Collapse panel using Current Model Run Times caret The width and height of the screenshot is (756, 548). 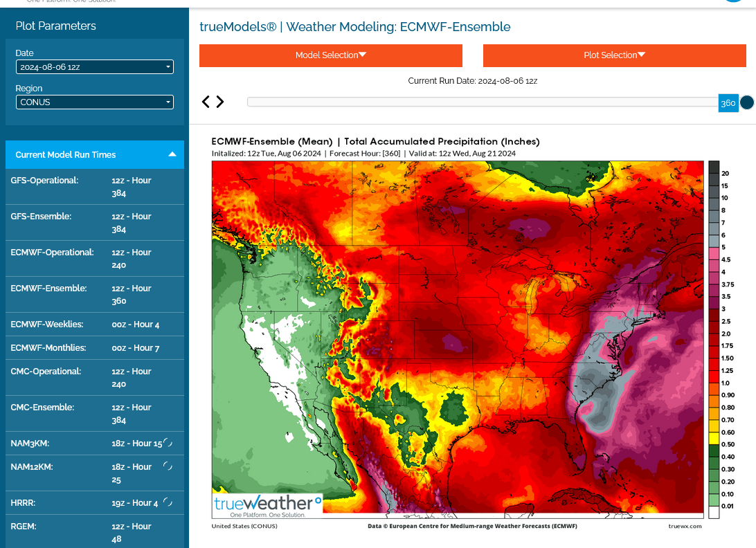tap(172, 154)
